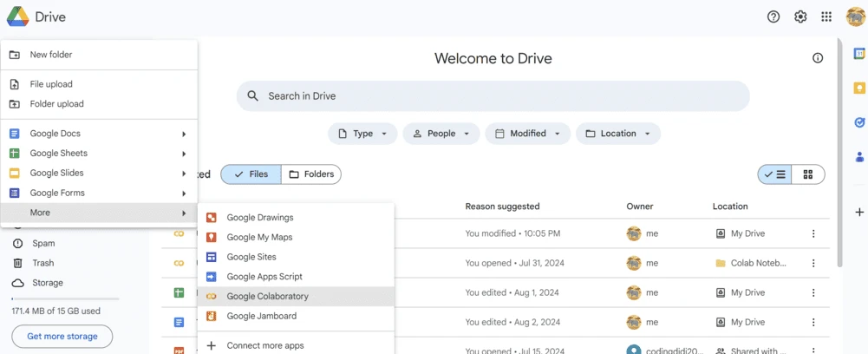This screenshot has width=868, height=354.
Task: Expand the Type filter dropdown
Action: click(362, 134)
